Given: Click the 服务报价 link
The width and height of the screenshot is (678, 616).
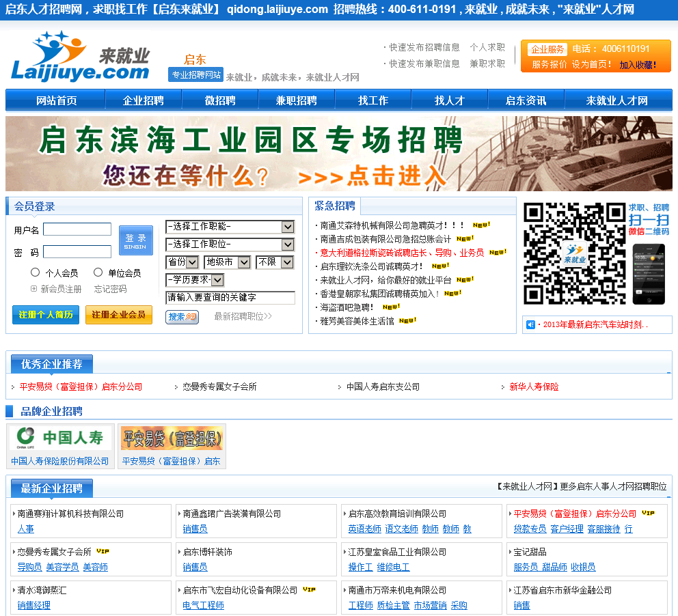Looking at the screenshot, I should click(549, 64).
